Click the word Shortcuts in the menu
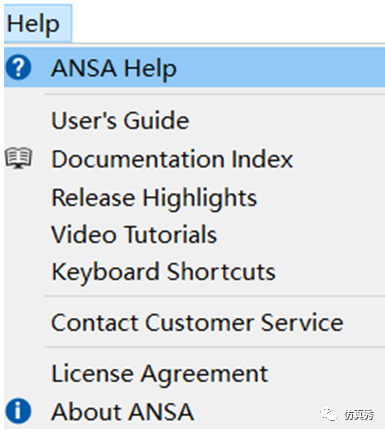This screenshot has width=385, height=432. coord(221,271)
